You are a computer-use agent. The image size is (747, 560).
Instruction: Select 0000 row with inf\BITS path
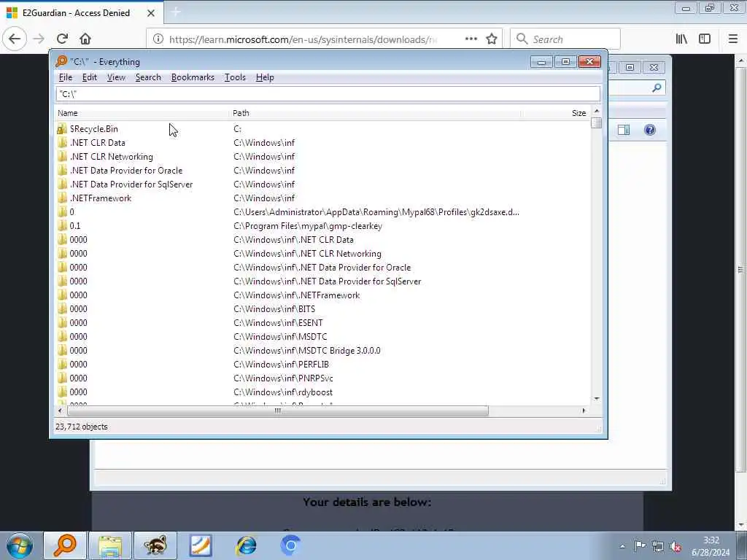pyautogui.click(x=323, y=309)
